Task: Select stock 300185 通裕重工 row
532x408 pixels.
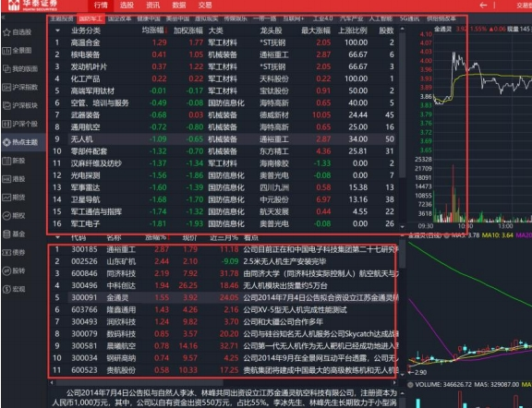Action: (x=224, y=249)
